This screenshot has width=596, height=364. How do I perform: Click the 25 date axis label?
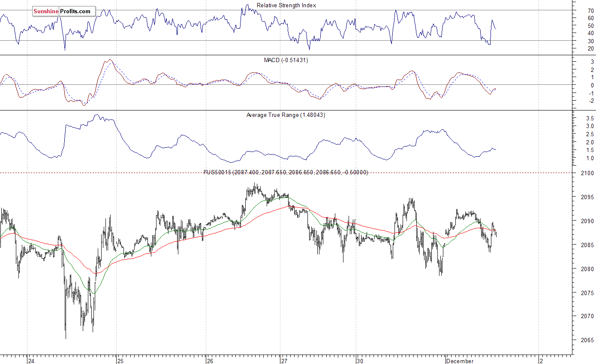coord(120,361)
